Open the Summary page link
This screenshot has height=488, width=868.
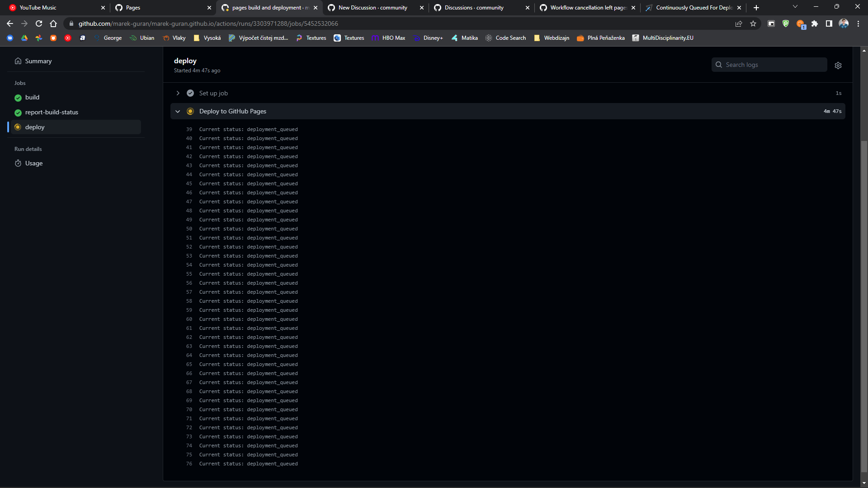33,61
